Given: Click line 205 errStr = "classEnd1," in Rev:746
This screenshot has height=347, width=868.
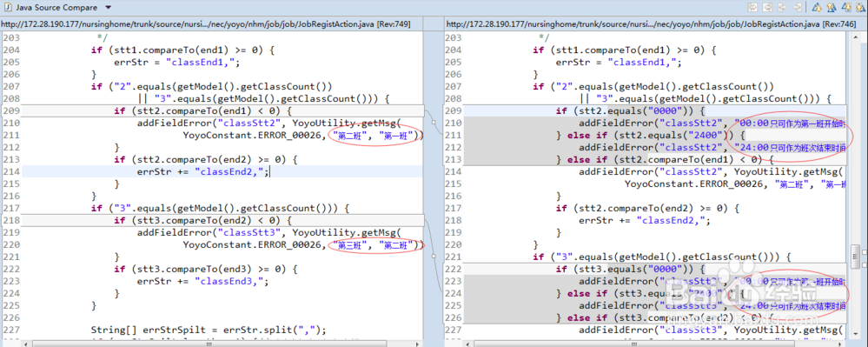Looking at the screenshot, I should pyautogui.click(x=619, y=62).
